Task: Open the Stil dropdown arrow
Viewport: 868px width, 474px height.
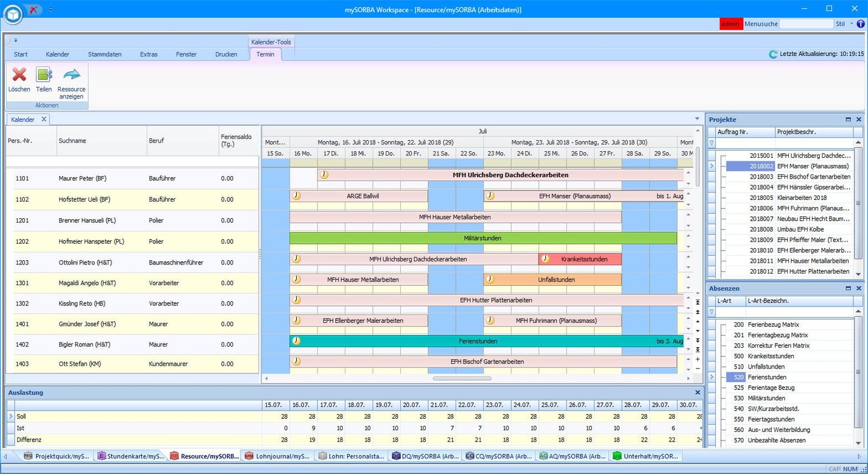Action: 852,24
